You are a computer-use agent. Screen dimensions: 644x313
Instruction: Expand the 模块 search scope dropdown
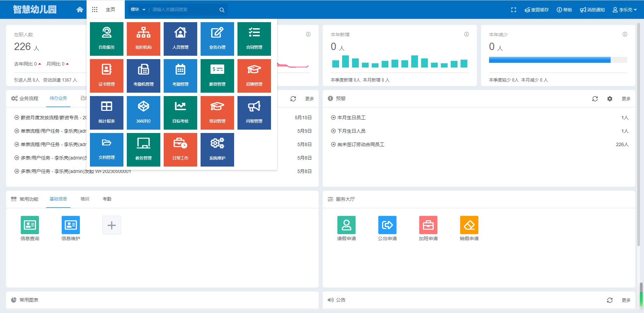pyautogui.click(x=138, y=9)
